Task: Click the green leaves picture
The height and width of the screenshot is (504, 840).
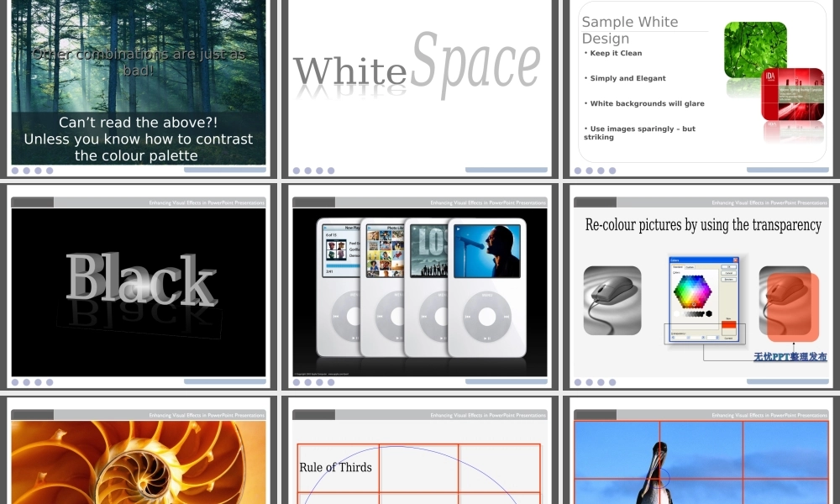Action: click(x=754, y=50)
